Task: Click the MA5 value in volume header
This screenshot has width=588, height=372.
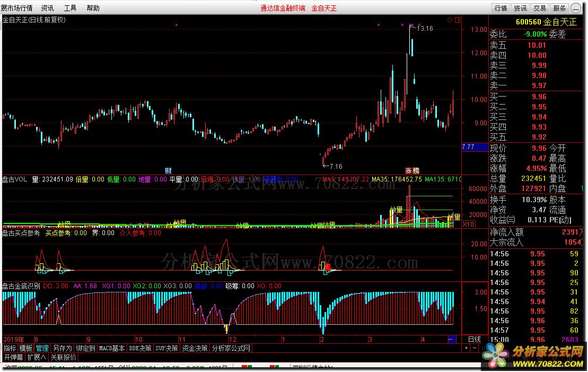Action: pos(345,179)
